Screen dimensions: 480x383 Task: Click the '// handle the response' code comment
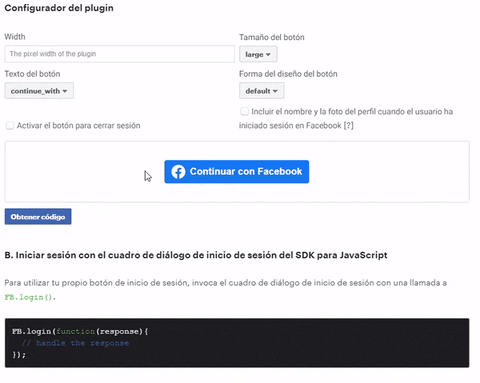pos(75,343)
